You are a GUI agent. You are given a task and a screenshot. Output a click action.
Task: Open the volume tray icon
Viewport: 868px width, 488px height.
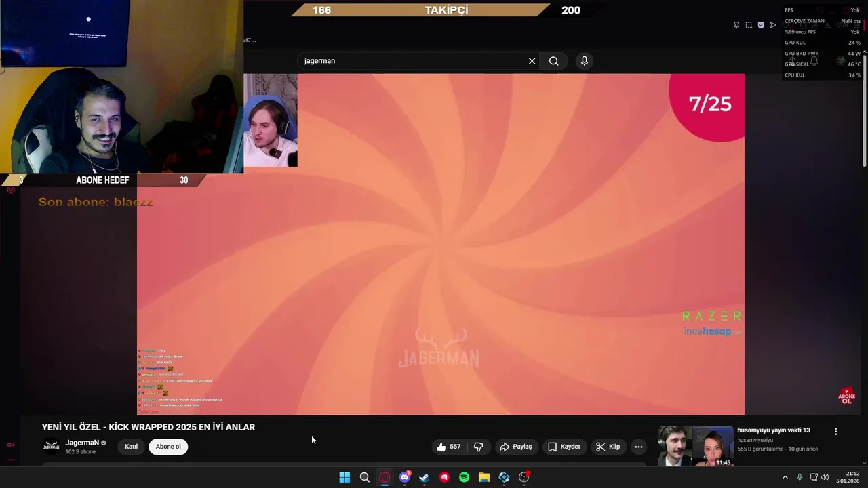825,477
